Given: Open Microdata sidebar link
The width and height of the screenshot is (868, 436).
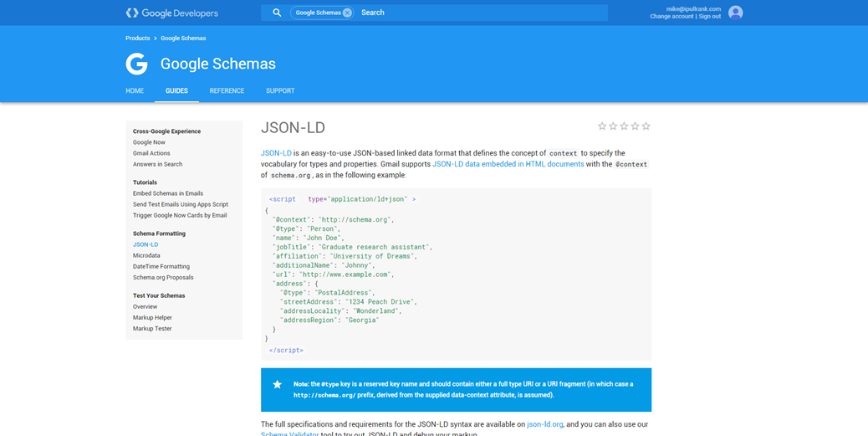Looking at the screenshot, I should coord(146,256).
